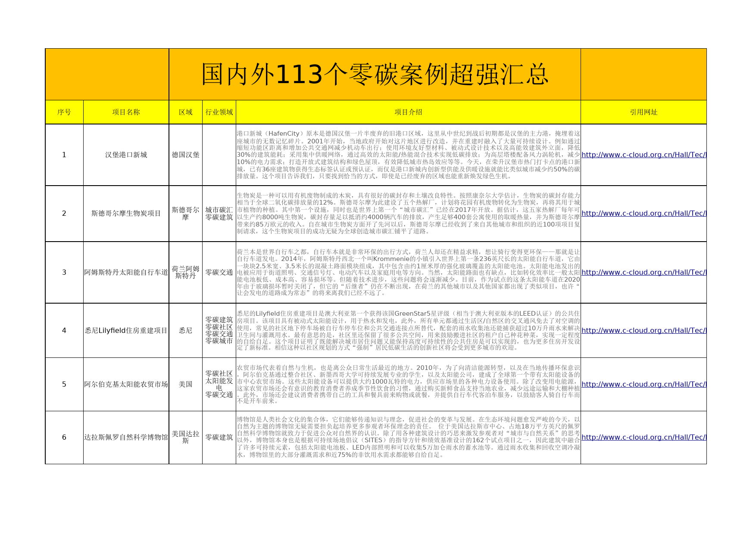Select the description cell starting 农贸市场代表着自然
This screenshot has height=534, width=756.
(408, 385)
